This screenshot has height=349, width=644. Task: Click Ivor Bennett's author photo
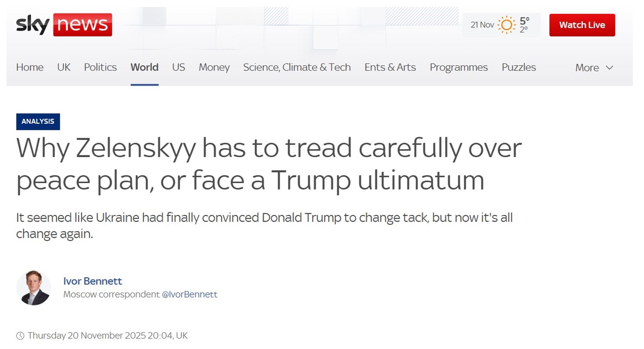[33, 288]
